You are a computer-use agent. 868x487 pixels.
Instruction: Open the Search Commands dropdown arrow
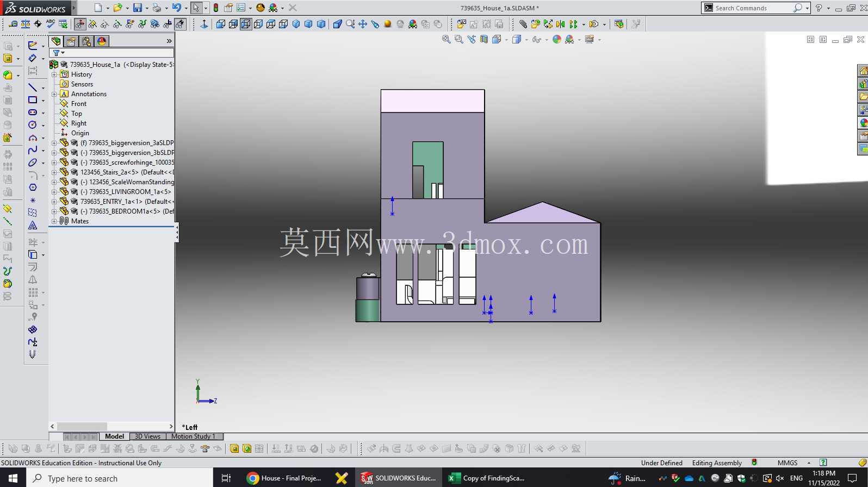click(x=807, y=8)
